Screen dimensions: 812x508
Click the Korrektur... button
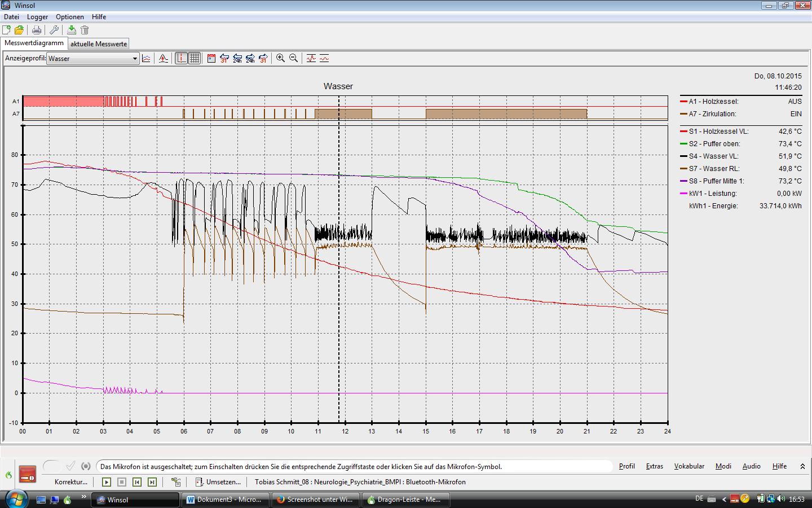(71, 482)
